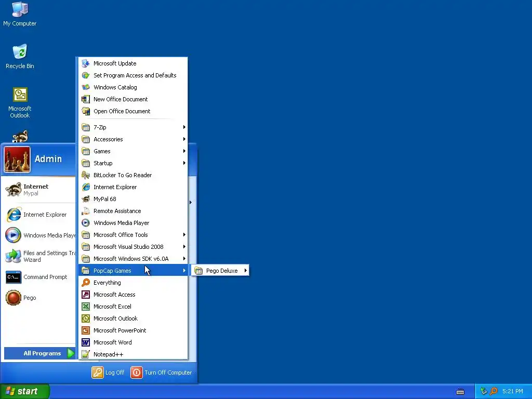Open Microsoft Excel
532x399 pixels.
click(132, 307)
